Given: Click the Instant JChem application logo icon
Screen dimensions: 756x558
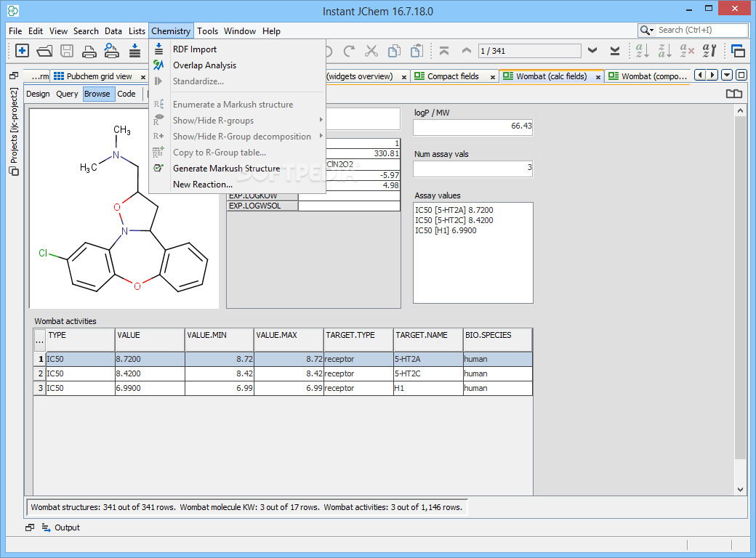Looking at the screenshot, I should [x=13, y=10].
